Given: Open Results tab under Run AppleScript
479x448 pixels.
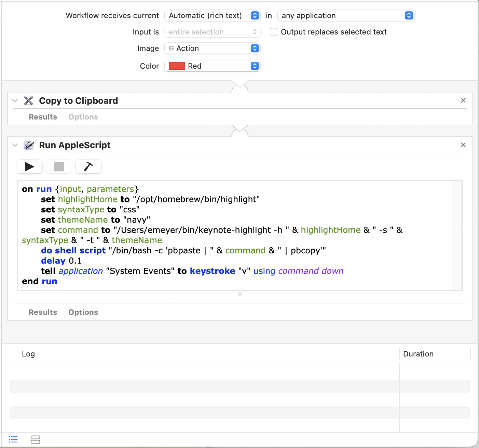Looking at the screenshot, I should coord(43,312).
